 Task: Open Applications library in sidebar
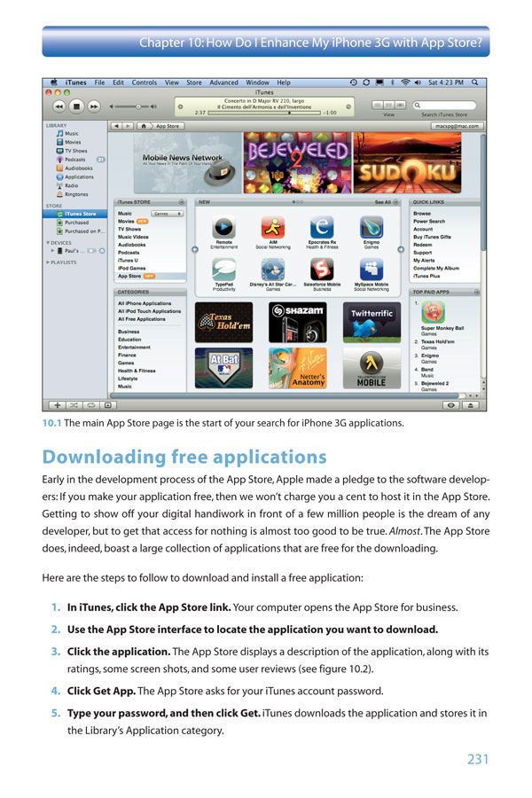point(79,176)
